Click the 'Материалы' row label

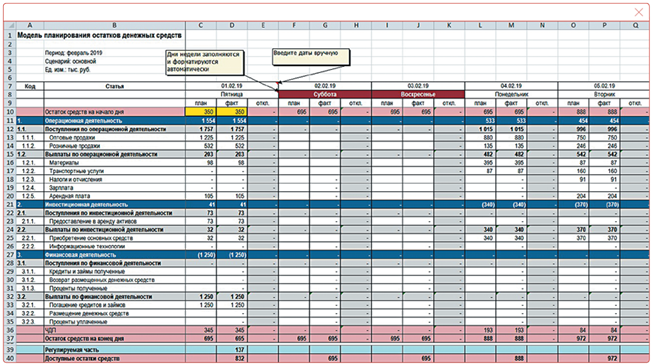[64, 162]
